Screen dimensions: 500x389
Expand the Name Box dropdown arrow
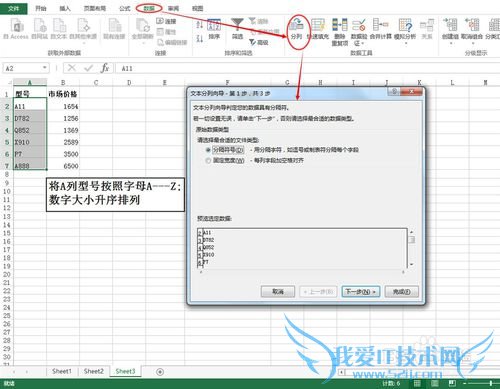[x=44, y=68]
